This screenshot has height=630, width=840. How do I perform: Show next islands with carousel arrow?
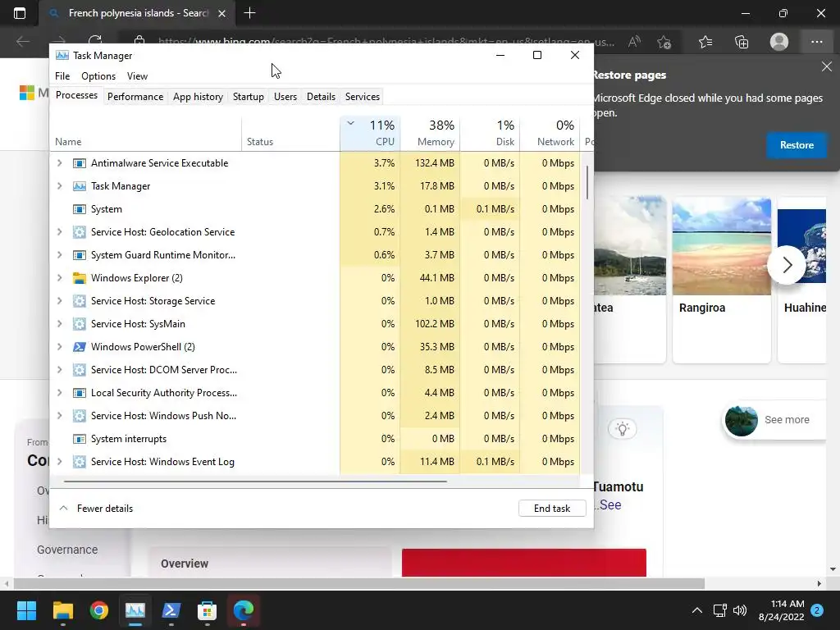[787, 265]
